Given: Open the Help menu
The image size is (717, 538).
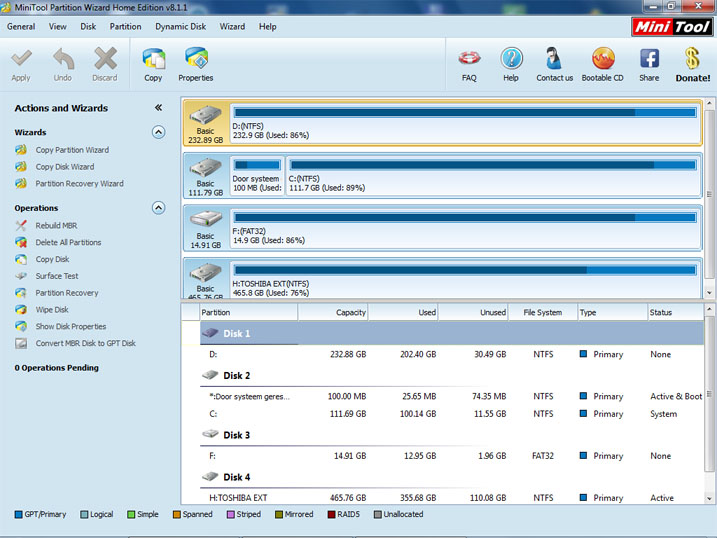Looking at the screenshot, I should [x=268, y=27].
